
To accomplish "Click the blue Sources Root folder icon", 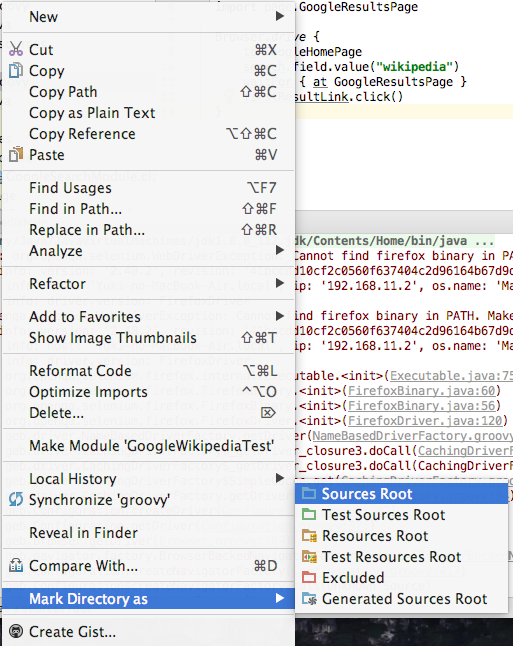I will [x=309, y=493].
